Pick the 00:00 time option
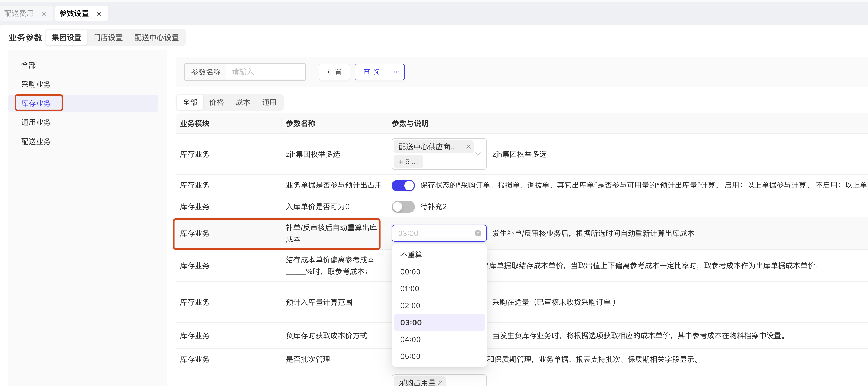Screen dimensions: 868x386 coord(410,271)
